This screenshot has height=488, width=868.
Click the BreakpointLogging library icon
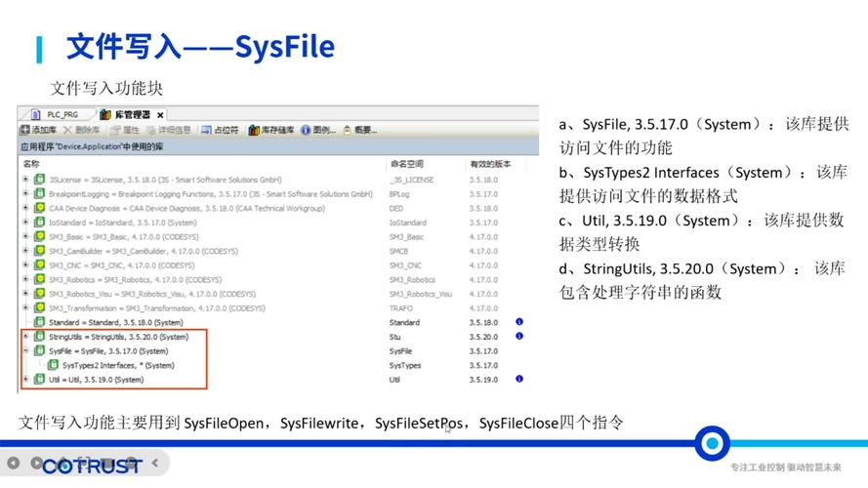click(39, 193)
